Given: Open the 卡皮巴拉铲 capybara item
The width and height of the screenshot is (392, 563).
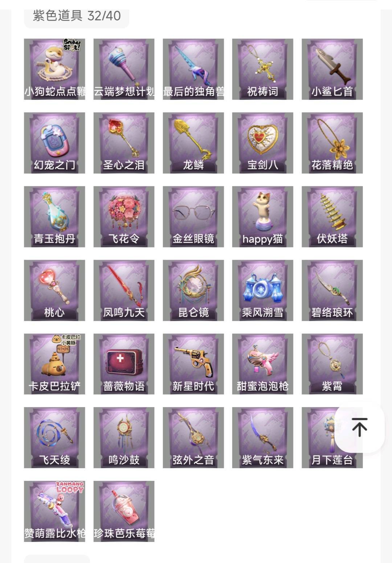Looking at the screenshot, I should click(x=54, y=364).
